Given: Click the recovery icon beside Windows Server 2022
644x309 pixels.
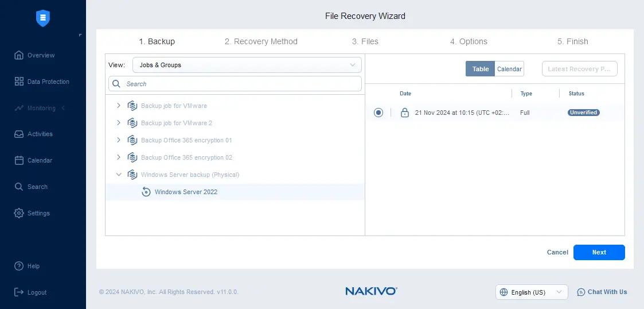Looking at the screenshot, I should pyautogui.click(x=146, y=192).
